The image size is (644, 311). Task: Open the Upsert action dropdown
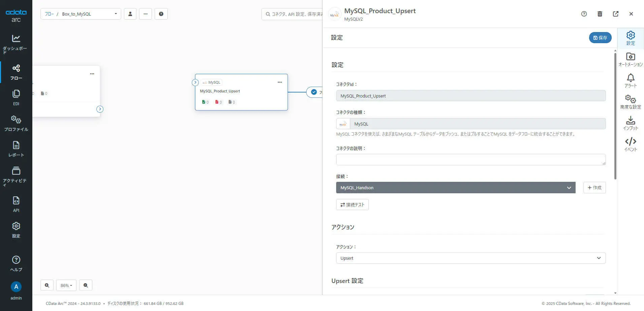[x=471, y=258]
